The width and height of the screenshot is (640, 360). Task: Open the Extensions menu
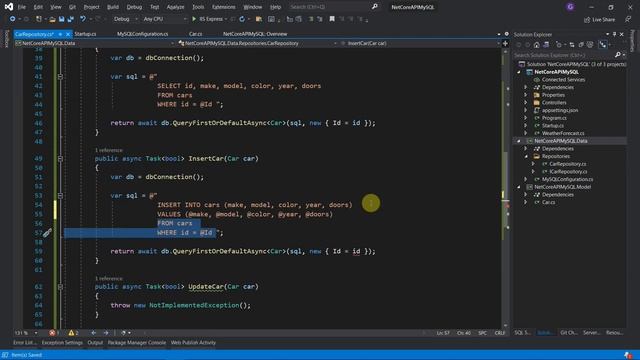pos(224,7)
